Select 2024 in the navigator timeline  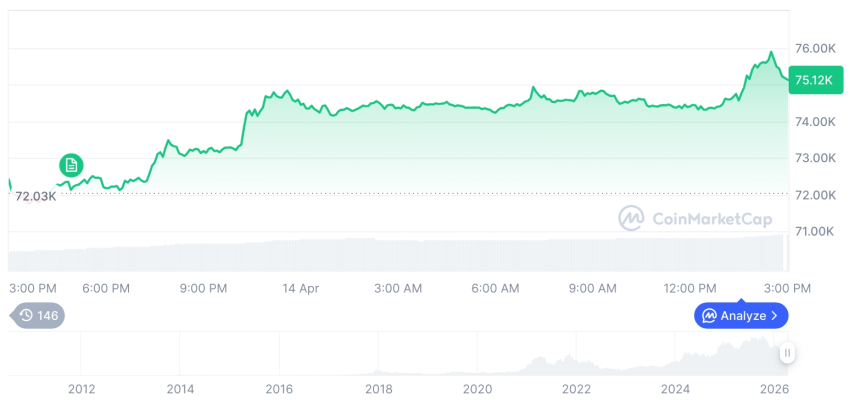coord(676,389)
